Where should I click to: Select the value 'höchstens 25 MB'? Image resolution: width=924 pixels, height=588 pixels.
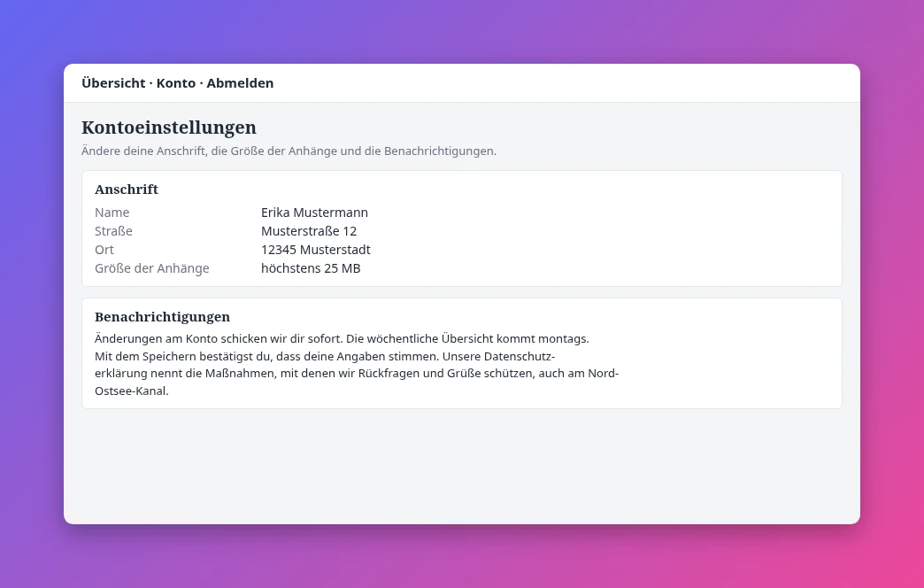pos(311,268)
